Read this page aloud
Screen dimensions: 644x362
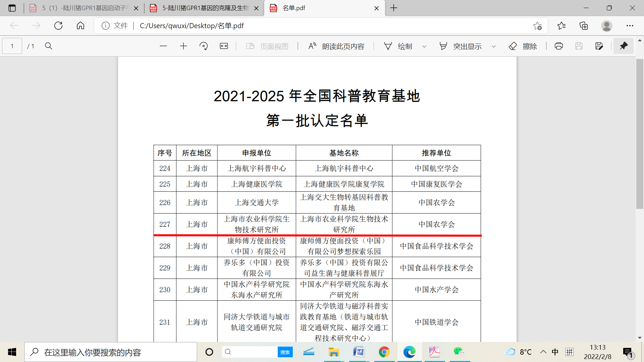coord(336,46)
